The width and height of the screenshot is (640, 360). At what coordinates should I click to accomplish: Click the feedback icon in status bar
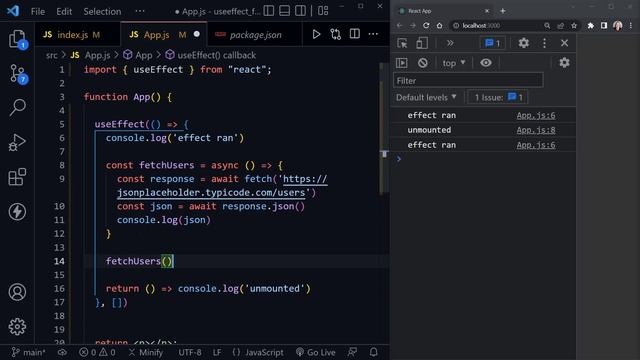pos(352,352)
